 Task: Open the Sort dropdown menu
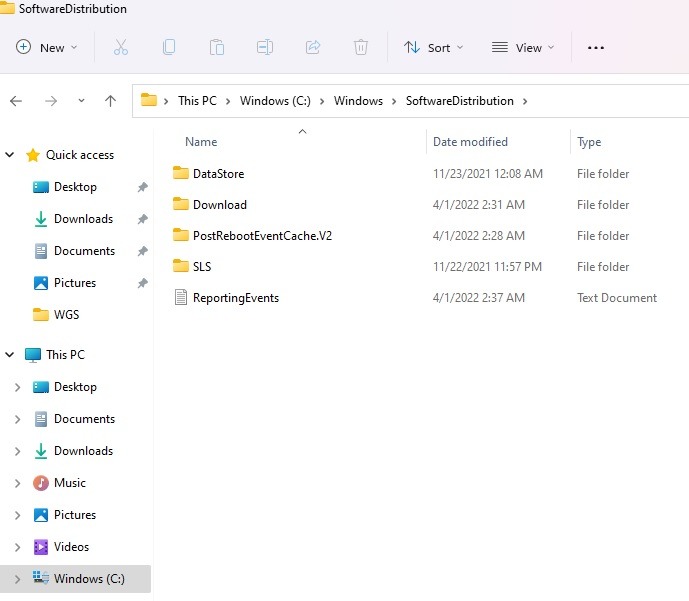(x=433, y=47)
